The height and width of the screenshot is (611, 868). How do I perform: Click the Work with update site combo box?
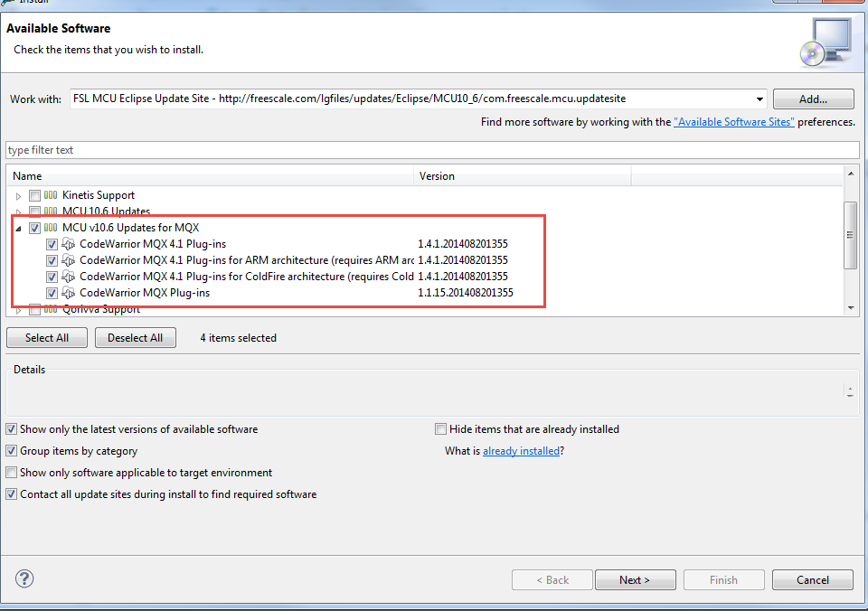418,99
